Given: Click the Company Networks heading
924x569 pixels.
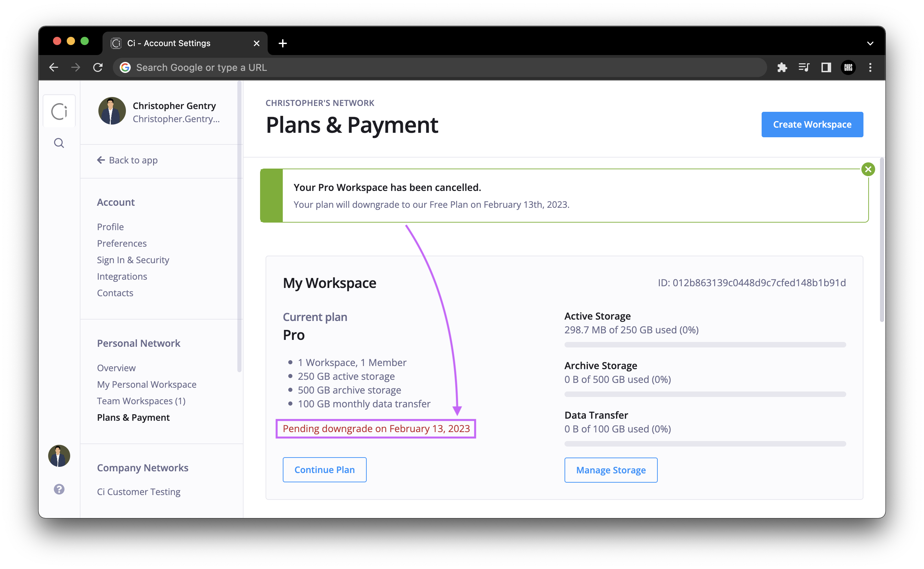Looking at the screenshot, I should tap(142, 468).
